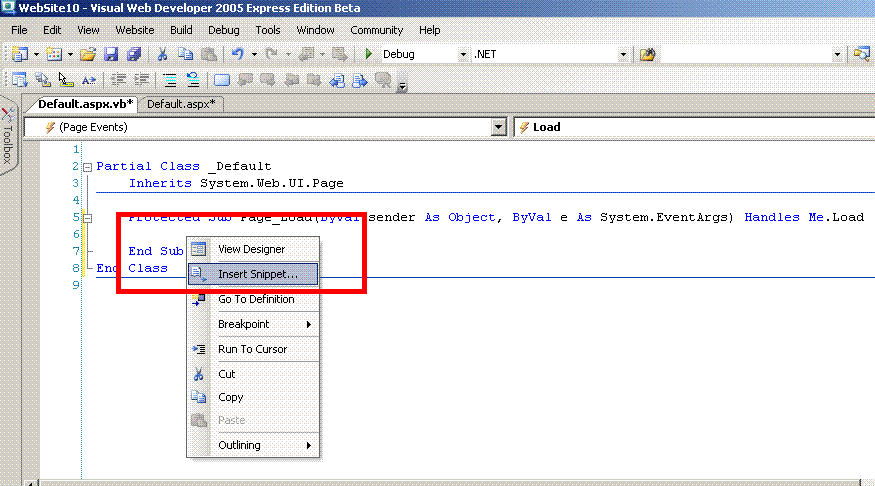Open the Website menu
This screenshot has height=486, width=875.
point(134,30)
